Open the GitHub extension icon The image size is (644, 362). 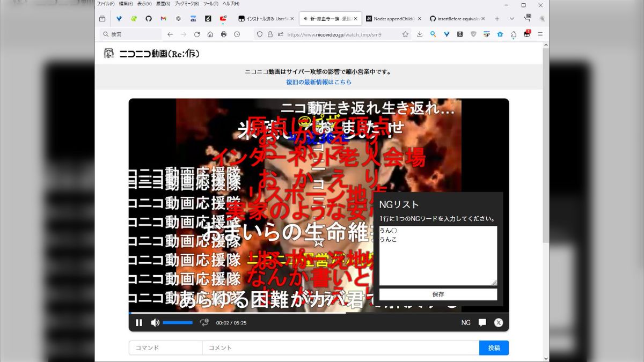point(149,18)
